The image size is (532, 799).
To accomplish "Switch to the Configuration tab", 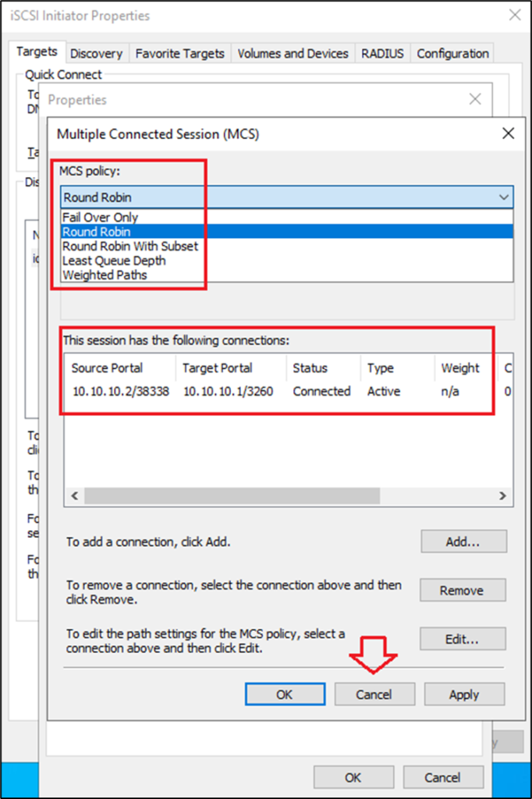I will [x=452, y=54].
